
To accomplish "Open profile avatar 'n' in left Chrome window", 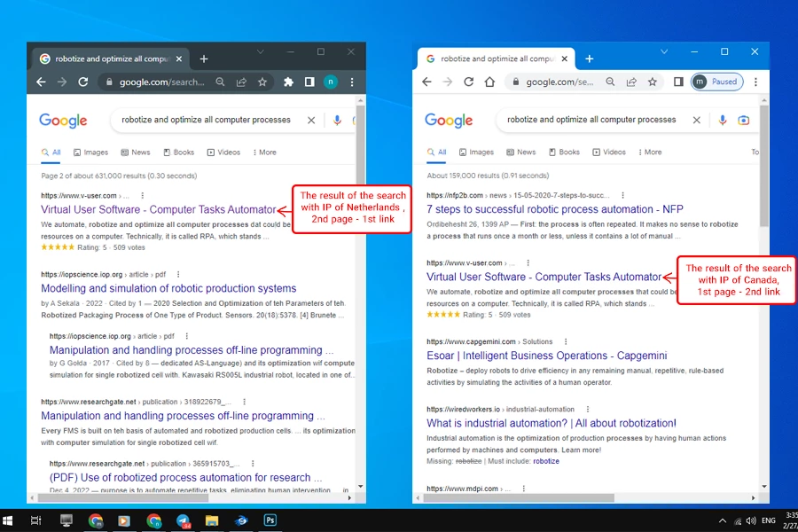I will click(x=331, y=82).
